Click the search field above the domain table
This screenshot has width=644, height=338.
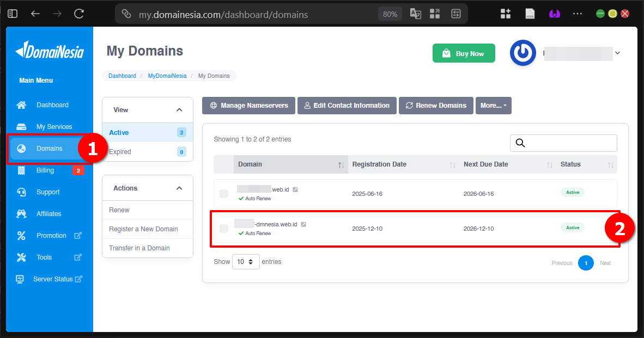pyautogui.click(x=563, y=143)
